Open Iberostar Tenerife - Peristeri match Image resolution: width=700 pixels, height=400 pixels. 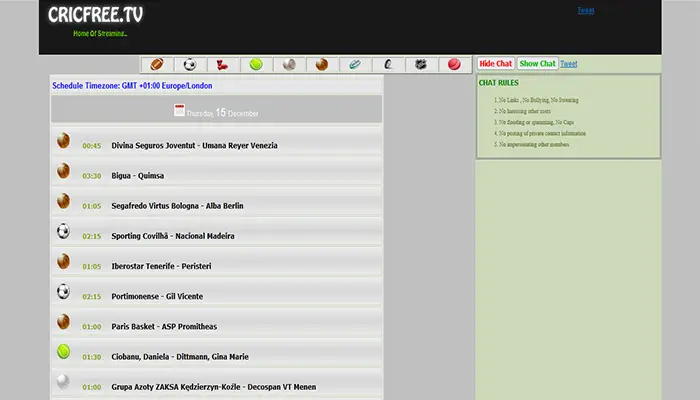pyautogui.click(x=161, y=266)
